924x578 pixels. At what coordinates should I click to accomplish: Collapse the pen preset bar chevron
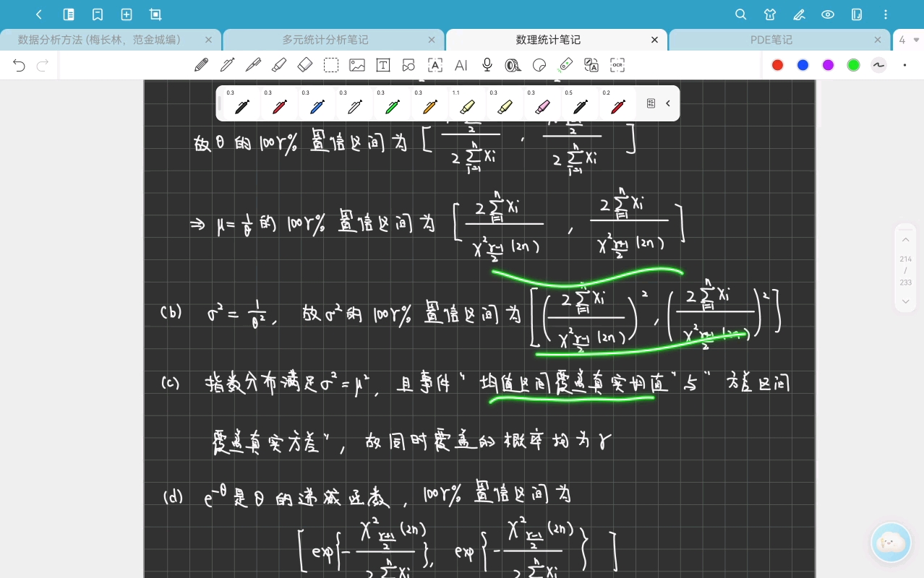[x=668, y=103]
